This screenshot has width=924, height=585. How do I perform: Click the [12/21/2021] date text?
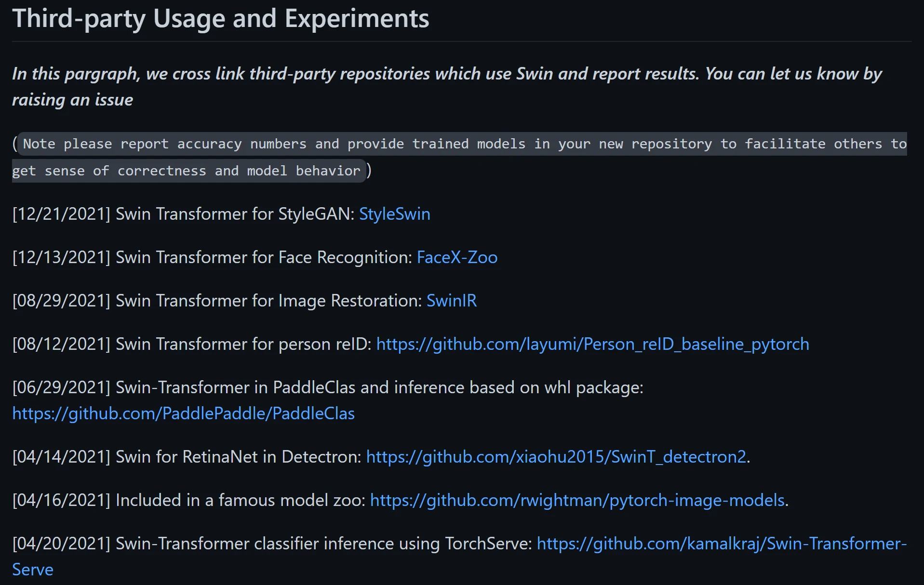(x=61, y=214)
